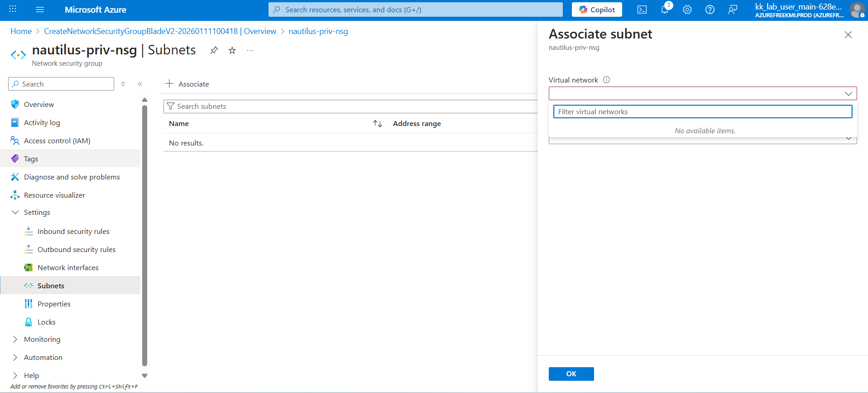The height and width of the screenshot is (393, 868).
Task: Select Inbound security rules
Action: pos(73,231)
